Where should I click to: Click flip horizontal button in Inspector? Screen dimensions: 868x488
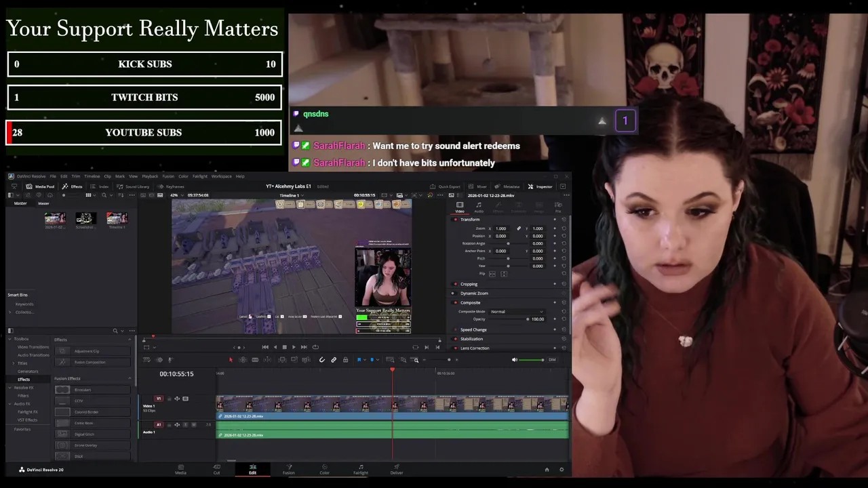[x=492, y=274]
